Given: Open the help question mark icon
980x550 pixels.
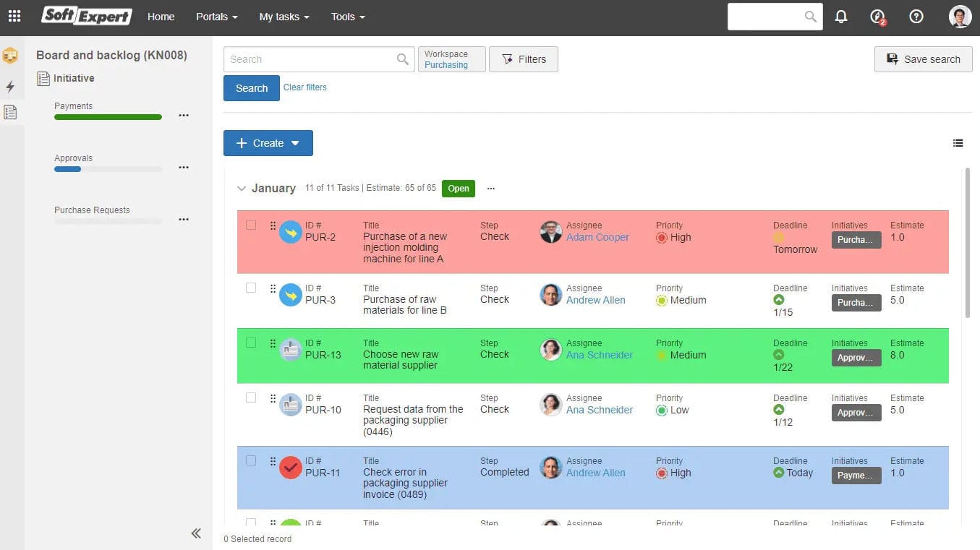Looking at the screenshot, I should pyautogui.click(x=916, y=16).
